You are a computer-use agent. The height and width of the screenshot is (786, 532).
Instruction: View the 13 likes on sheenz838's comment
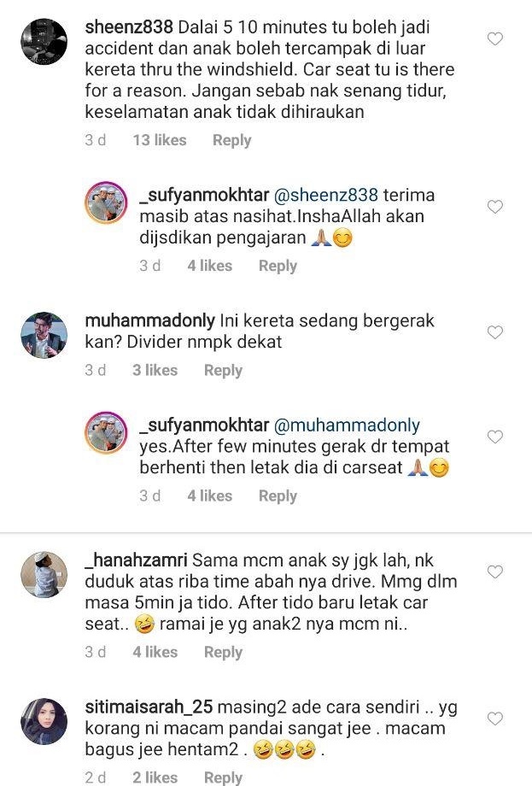pyautogui.click(x=160, y=140)
